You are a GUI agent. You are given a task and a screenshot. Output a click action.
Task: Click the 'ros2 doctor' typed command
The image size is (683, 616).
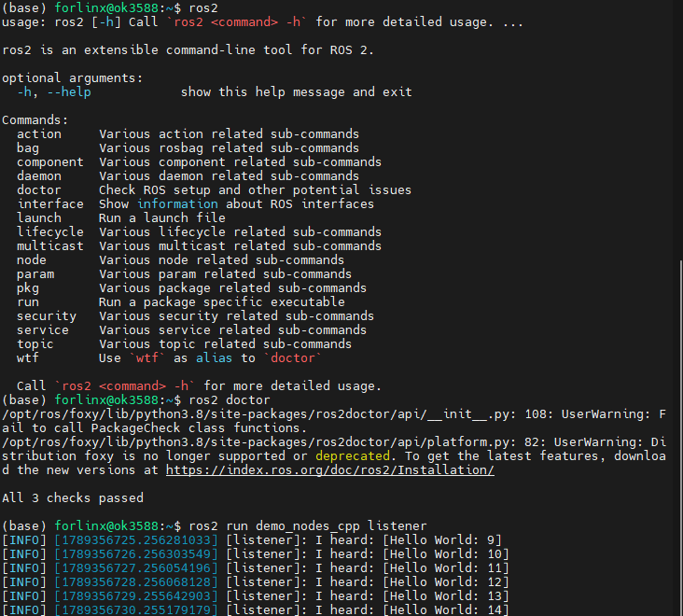click(x=230, y=399)
